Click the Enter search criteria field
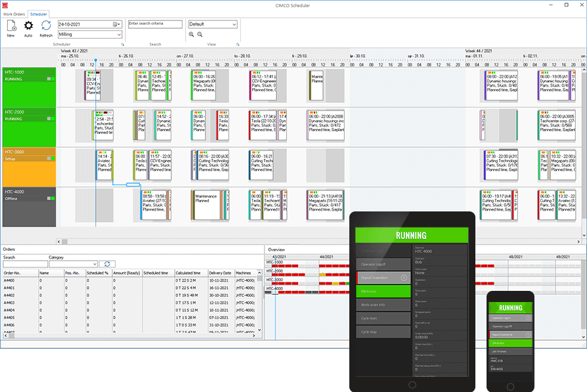Viewport: 587px width, 392px height. pos(156,24)
